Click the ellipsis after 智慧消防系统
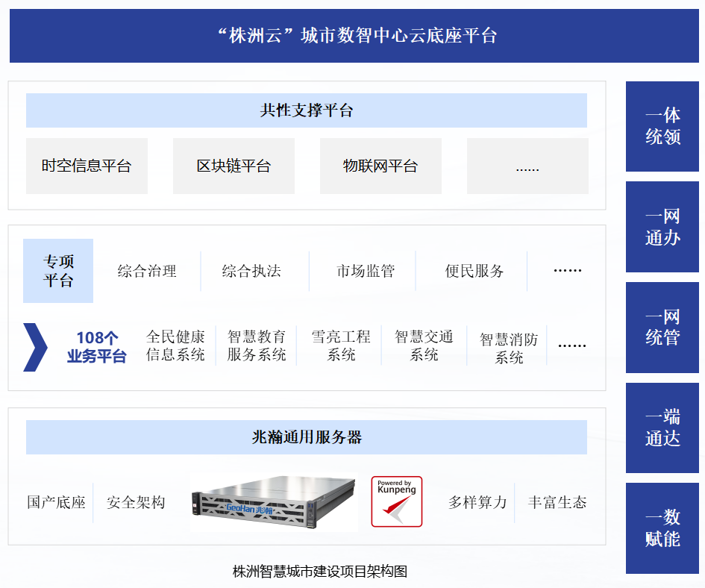This screenshot has width=705, height=588. click(x=572, y=345)
